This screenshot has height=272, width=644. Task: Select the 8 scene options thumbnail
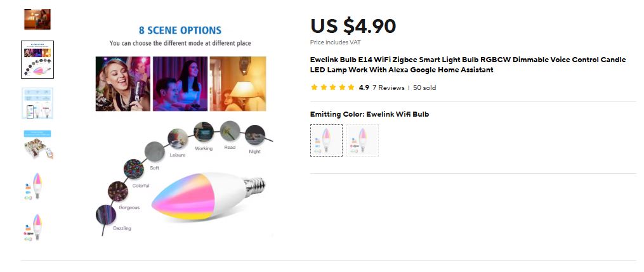coord(37,60)
